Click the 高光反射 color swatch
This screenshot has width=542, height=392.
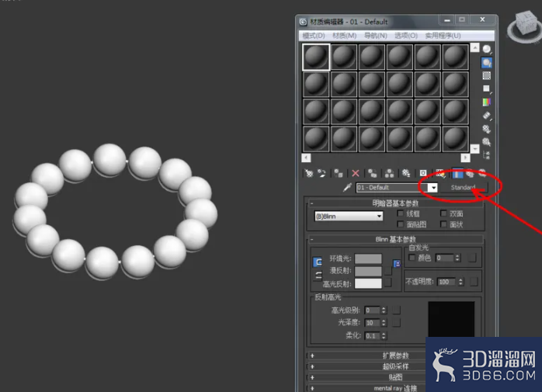click(x=368, y=283)
